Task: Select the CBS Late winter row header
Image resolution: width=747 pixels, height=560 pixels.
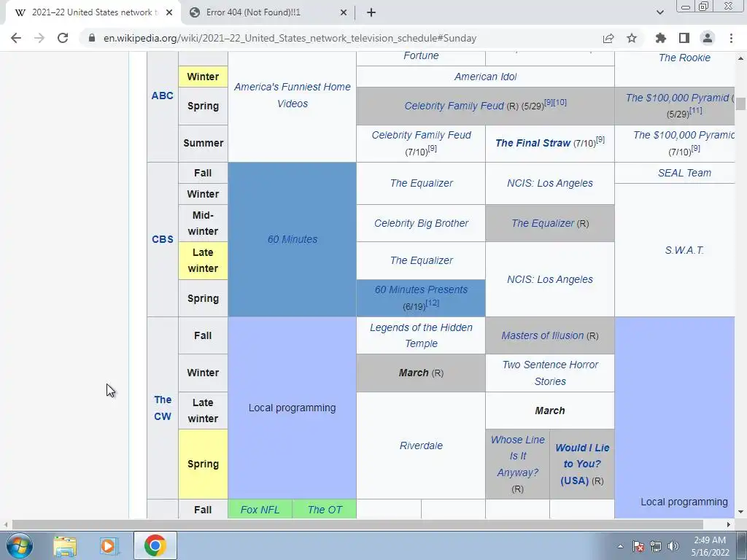Action: coord(203,260)
